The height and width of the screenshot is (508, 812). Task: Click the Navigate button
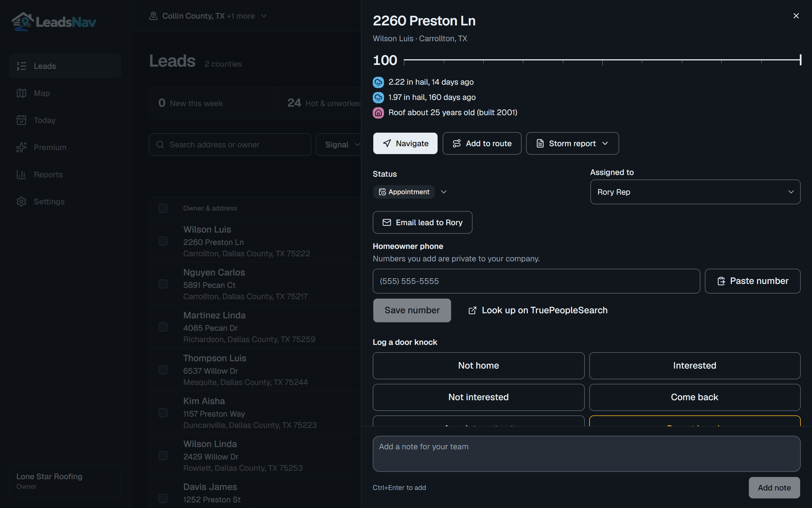click(405, 143)
